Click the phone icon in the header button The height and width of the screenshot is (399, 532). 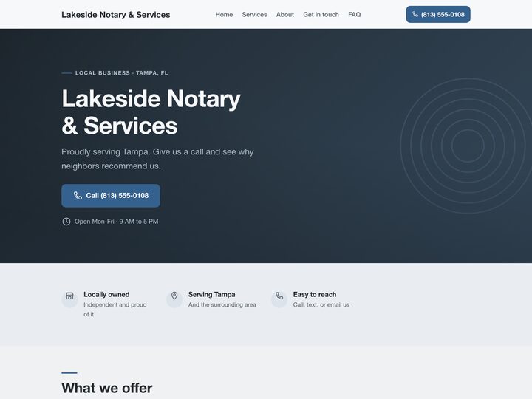click(x=415, y=14)
